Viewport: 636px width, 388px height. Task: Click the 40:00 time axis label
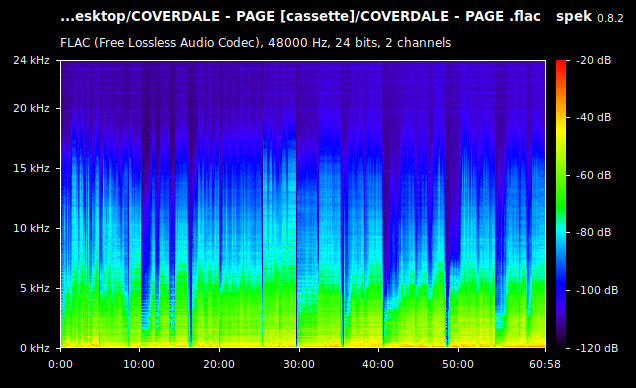click(378, 364)
